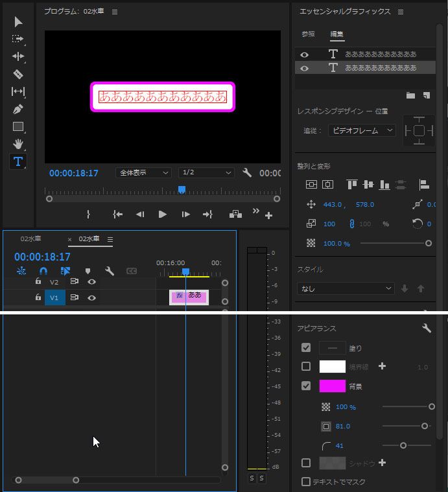Image resolution: width=448 pixels, height=492 pixels.
Task: Open program monitor settings wrench
Action: point(247,172)
